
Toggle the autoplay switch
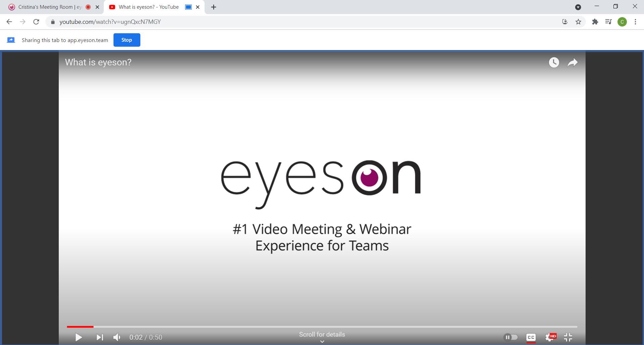511,337
